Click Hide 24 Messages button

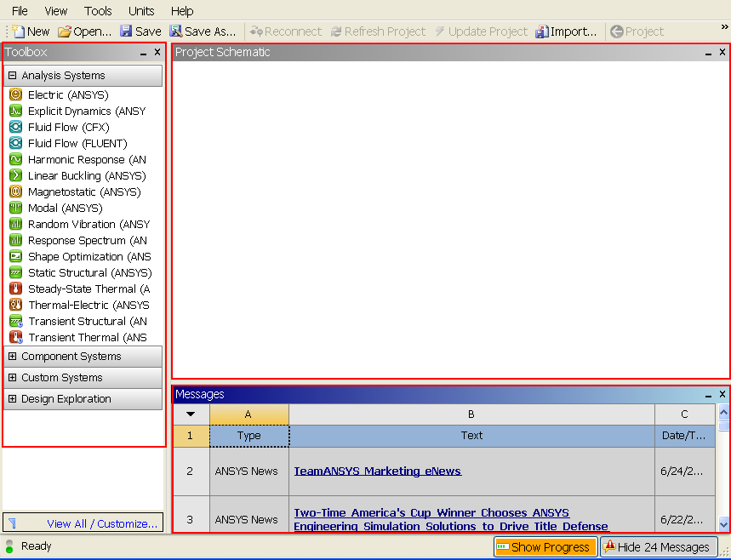659,546
